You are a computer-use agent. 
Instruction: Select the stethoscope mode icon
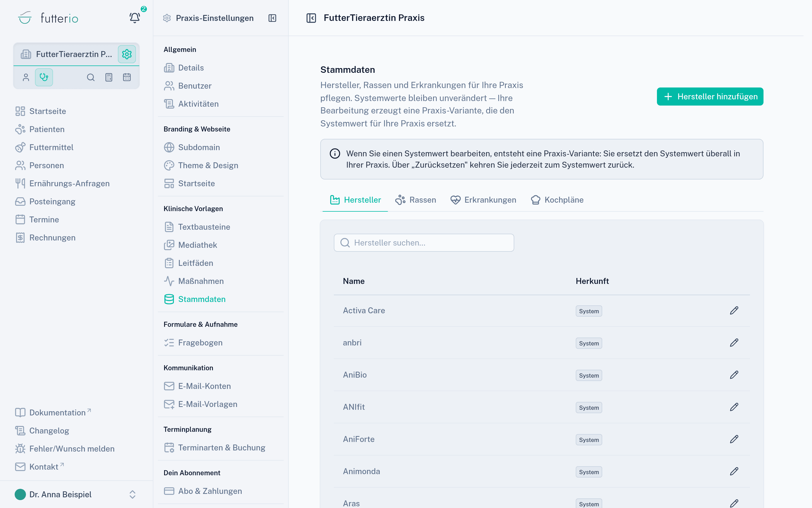click(44, 77)
